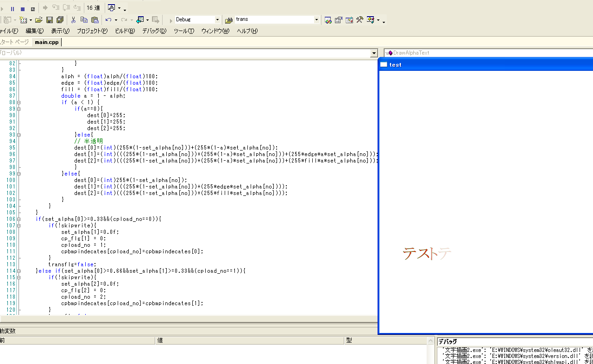Open the ビルド(B) menu
The image size is (593, 364).
pyautogui.click(x=125, y=31)
